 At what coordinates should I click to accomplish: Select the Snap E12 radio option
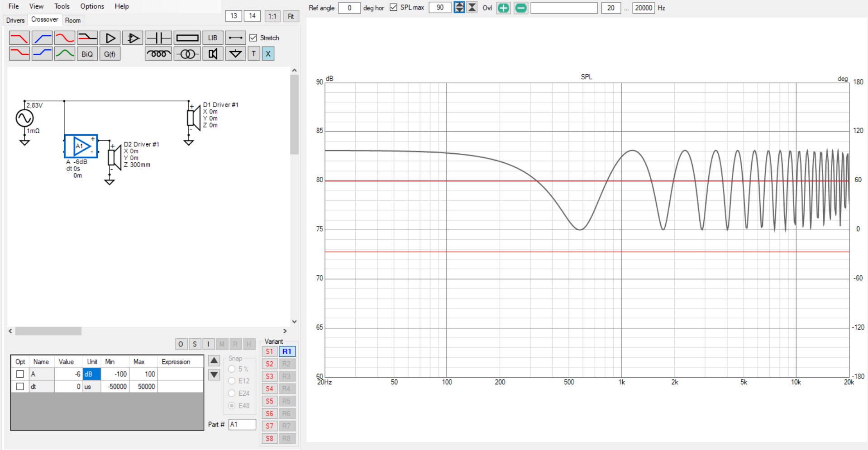232,381
